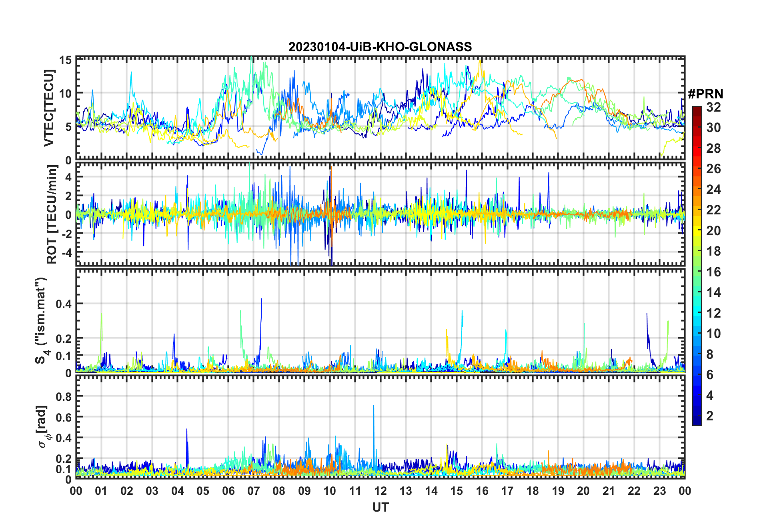Select colorbar tick label "26"
The image size is (761, 532).
(x=713, y=169)
